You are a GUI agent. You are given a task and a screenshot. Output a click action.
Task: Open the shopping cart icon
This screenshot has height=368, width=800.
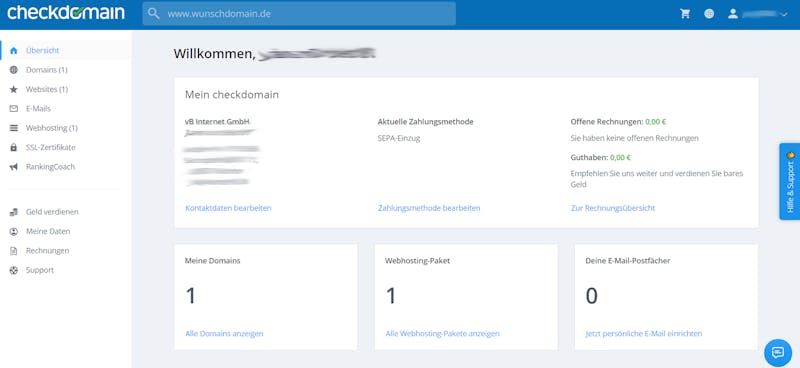685,14
